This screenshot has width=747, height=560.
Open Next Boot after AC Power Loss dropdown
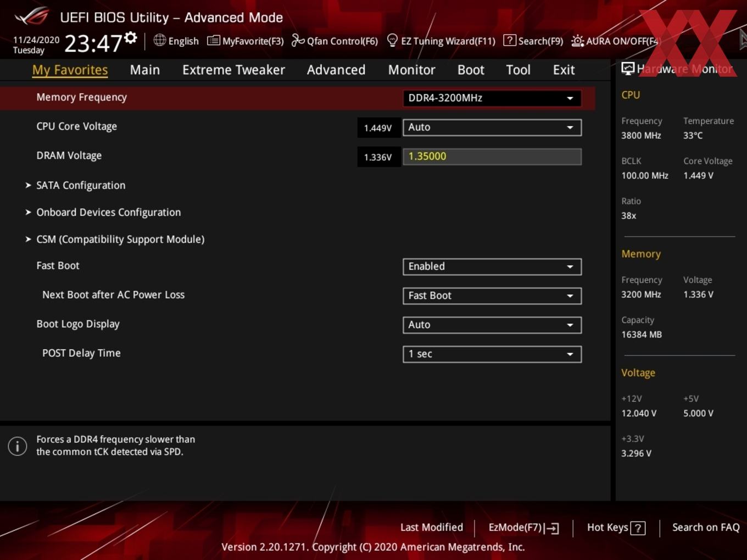(x=492, y=296)
